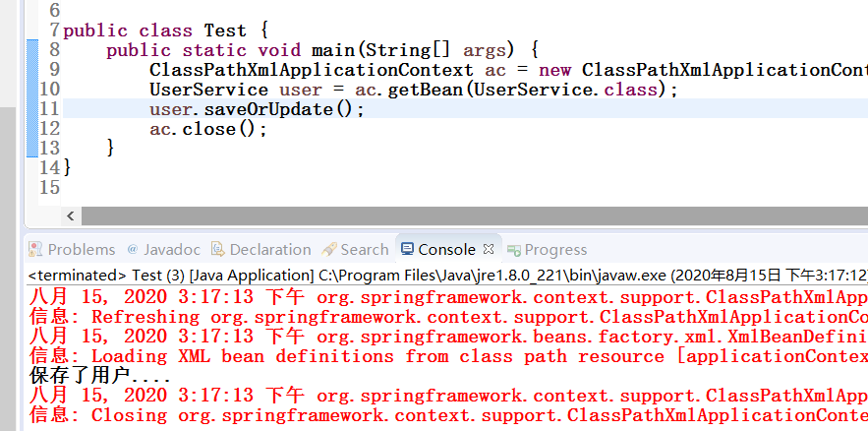Click the '<terminated> Test (3) [Java Application]' console title
868x431 pixels.
(172, 276)
